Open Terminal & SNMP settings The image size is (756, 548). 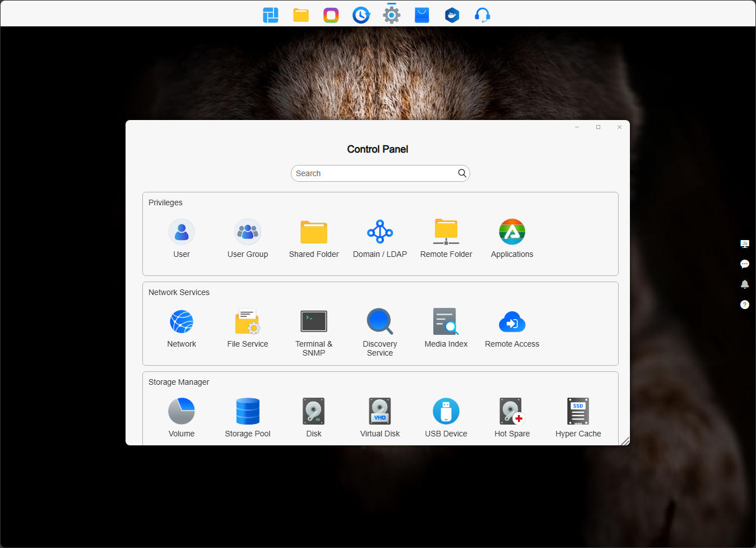pos(314,321)
